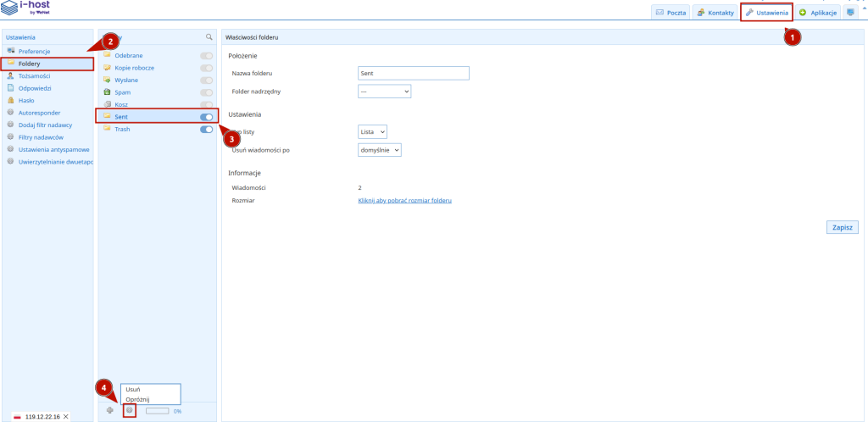Open the Usuń wiadomości po dropdown
Screen dimensions: 868x422
tap(379, 150)
